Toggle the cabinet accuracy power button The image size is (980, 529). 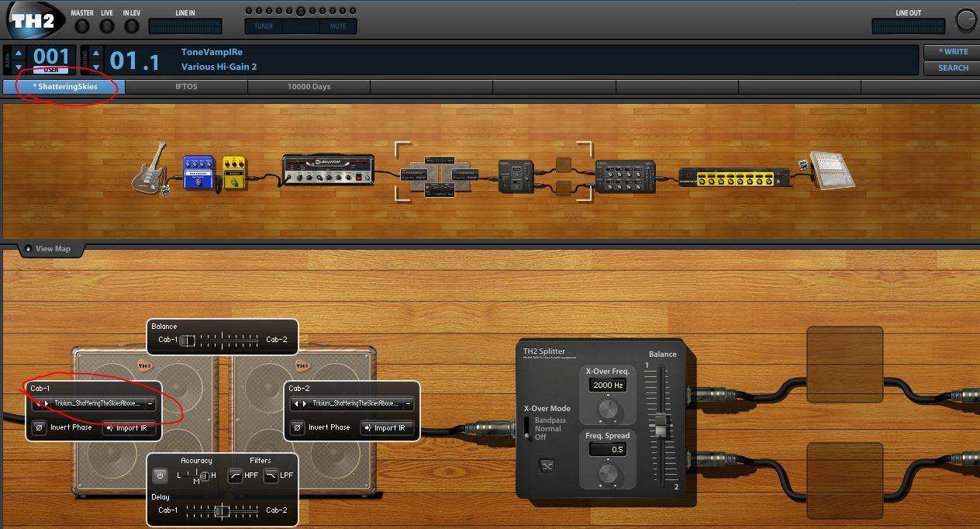(x=160, y=475)
